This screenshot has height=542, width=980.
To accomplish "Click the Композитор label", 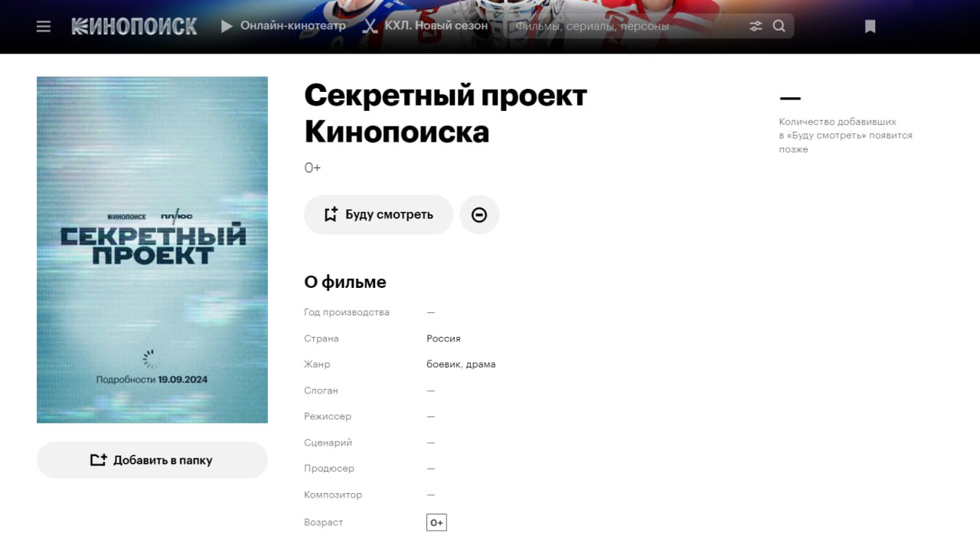I will tap(333, 495).
